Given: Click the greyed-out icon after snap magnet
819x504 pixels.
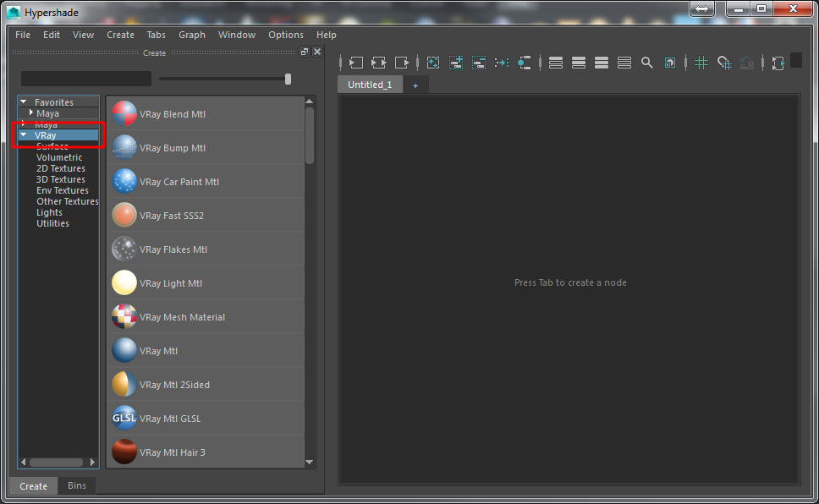Looking at the screenshot, I should coord(747,63).
